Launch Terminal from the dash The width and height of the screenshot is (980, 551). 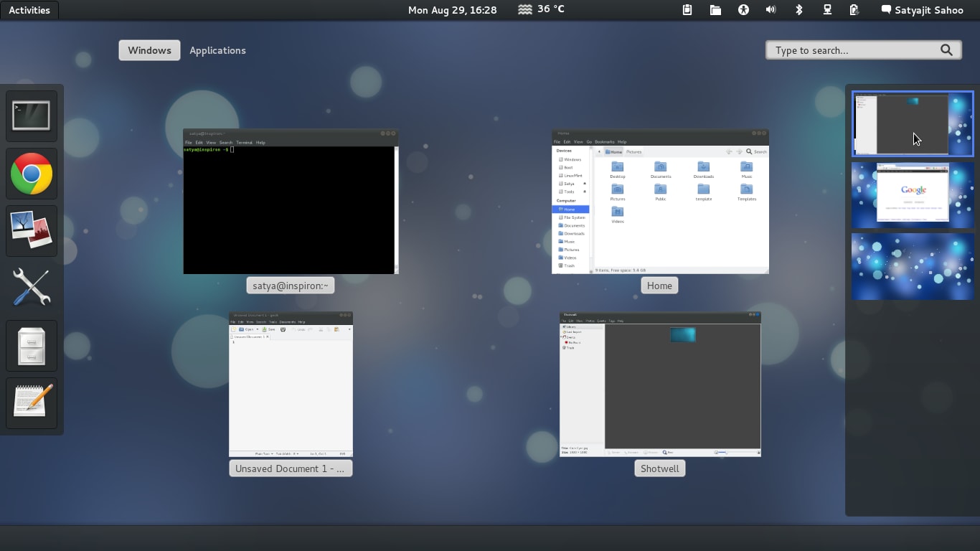coord(32,116)
